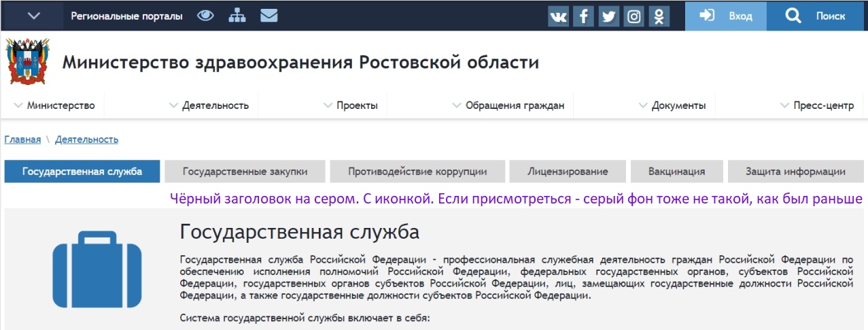The width and height of the screenshot is (868, 330).
Task: Expand the Министерство menu
Action: click(54, 105)
